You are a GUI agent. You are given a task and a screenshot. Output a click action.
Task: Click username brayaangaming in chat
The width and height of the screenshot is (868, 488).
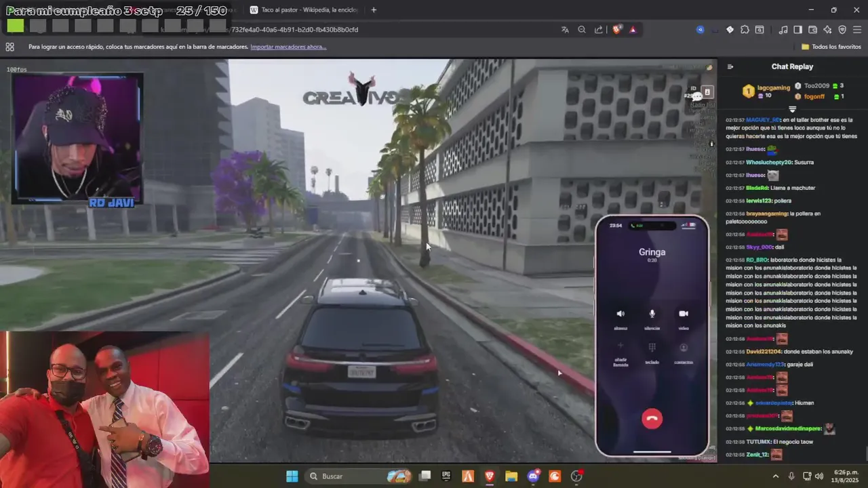coord(767,213)
